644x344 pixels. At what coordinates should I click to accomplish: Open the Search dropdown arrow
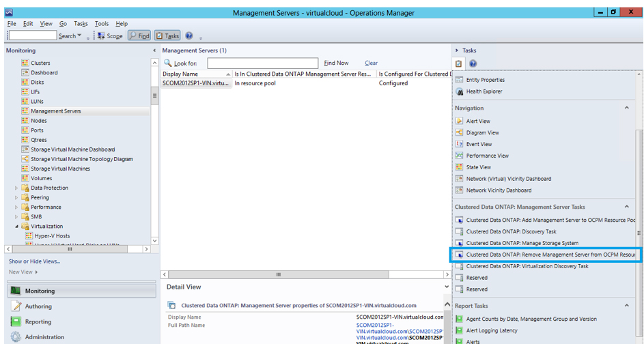(x=80, y=36)
